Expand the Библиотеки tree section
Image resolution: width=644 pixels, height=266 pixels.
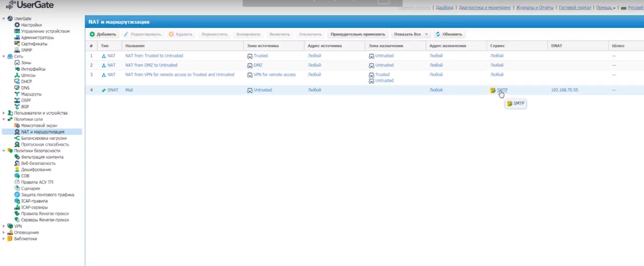click(4, 239)
